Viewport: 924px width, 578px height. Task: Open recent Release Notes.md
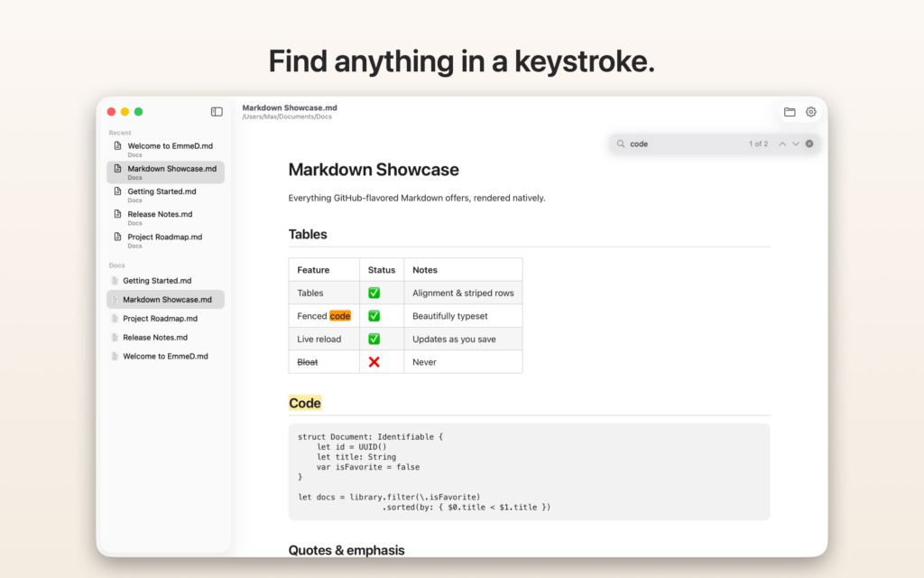point(166,218)
